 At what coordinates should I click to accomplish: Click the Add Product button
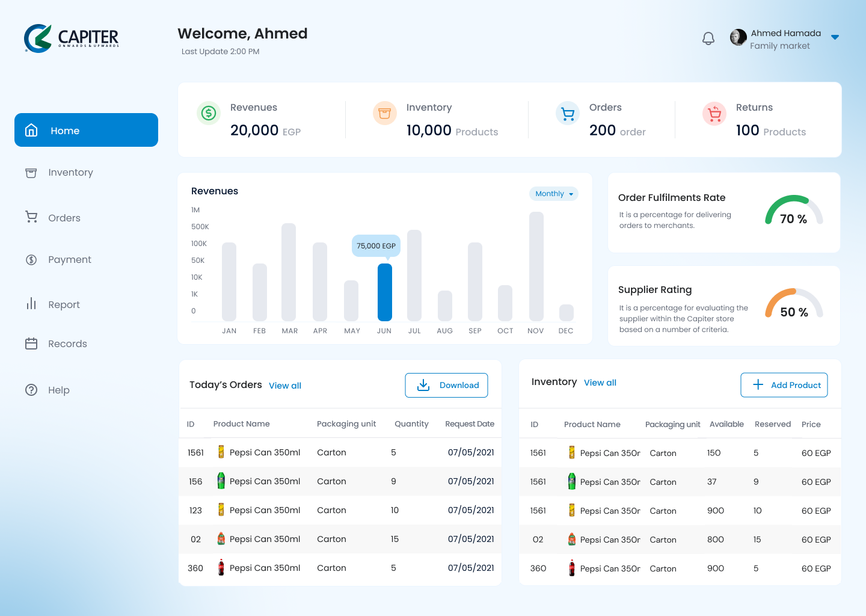[784, 385]
